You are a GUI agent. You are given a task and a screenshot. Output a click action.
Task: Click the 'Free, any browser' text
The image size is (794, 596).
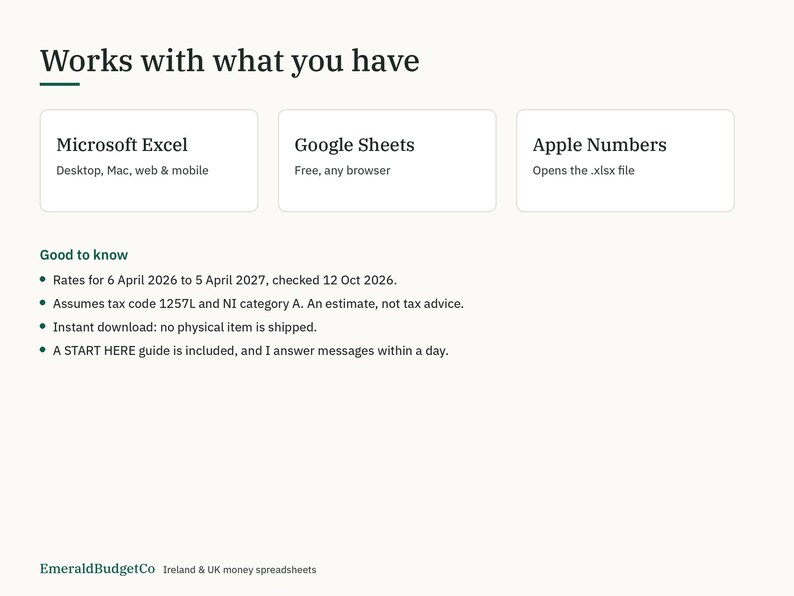pos(342,171)
